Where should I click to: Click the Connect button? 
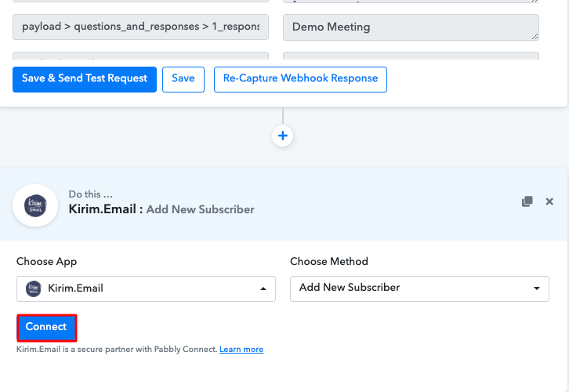pyautogui.click(x=46, y=328)
